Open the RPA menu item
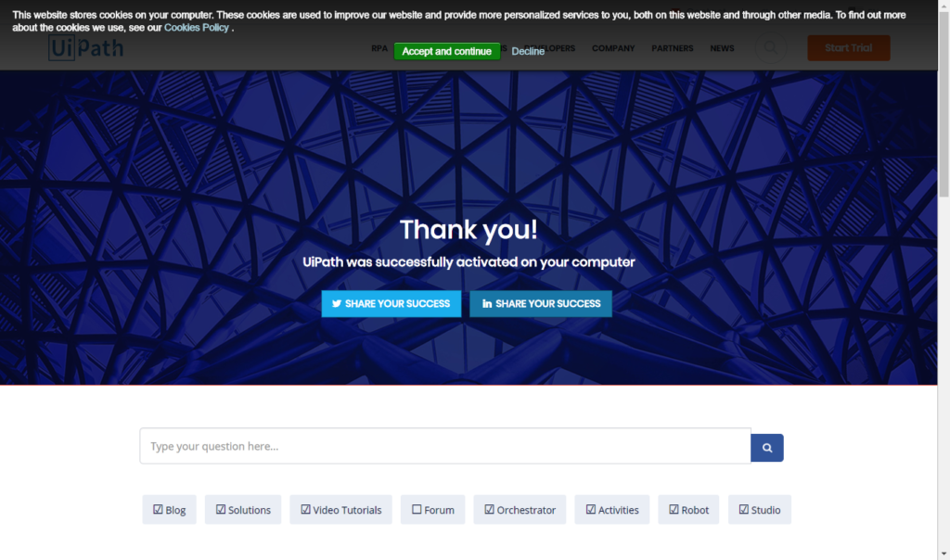 pyautogui.click(x=379, y=48)
